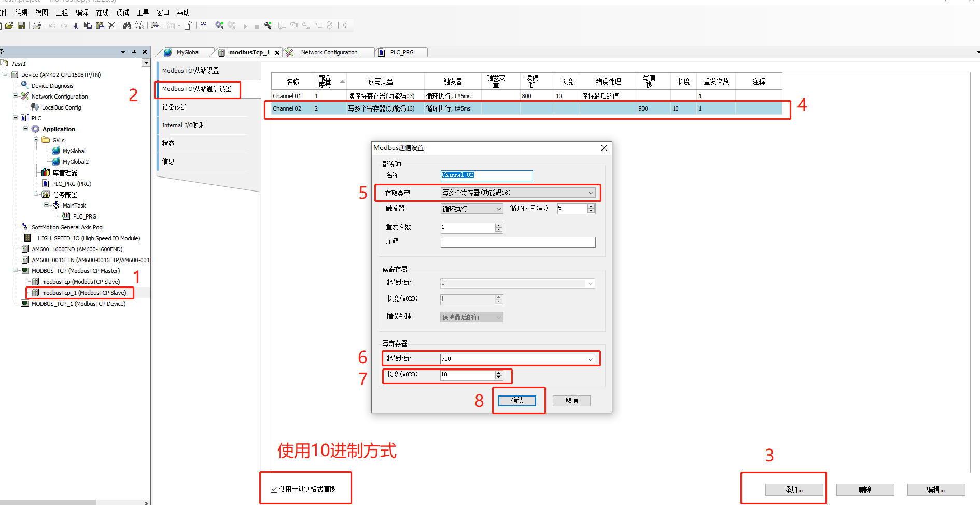Open the 调试 menu
980x505 pixels.
[123, 12]
